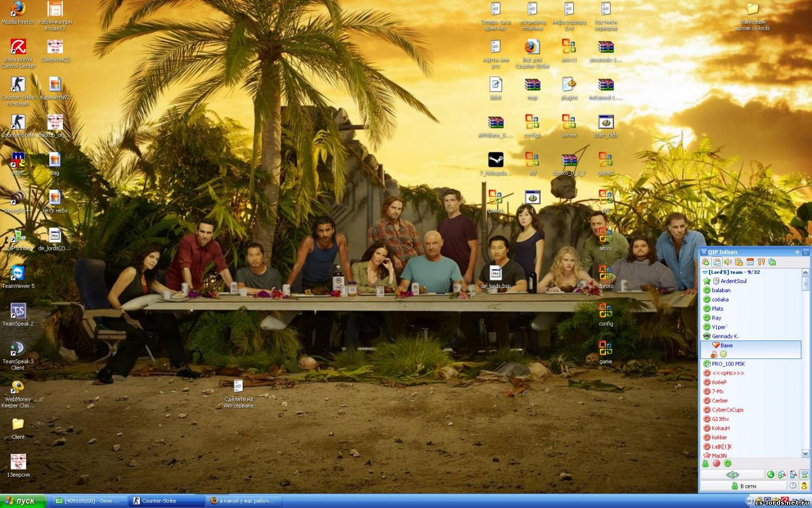Open the пуск Start menu
Viewport: 812px width, 508px height.
(x=23, y=501)
